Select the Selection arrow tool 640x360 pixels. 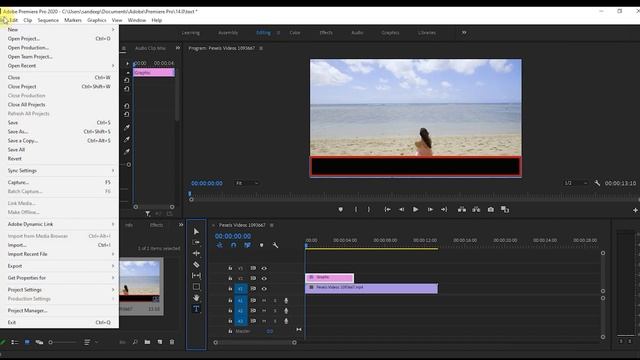click(x=196, y=231)
